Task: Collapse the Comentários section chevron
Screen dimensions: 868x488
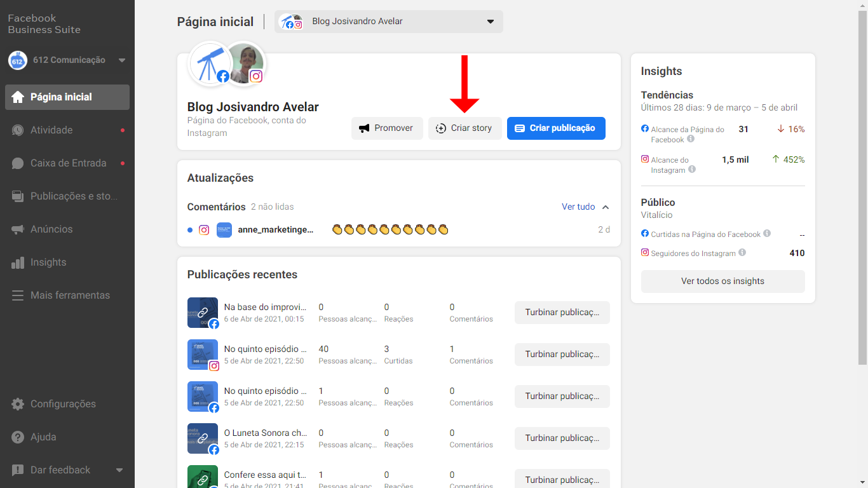Action: [x=606, y=207]
